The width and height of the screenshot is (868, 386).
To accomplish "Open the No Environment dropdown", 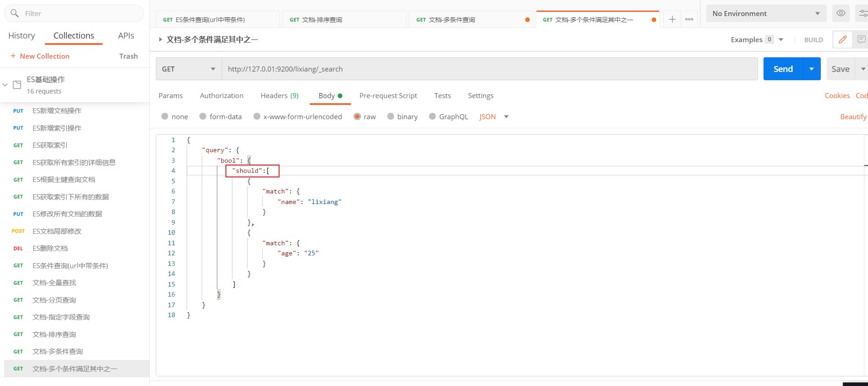I will 766,13.
